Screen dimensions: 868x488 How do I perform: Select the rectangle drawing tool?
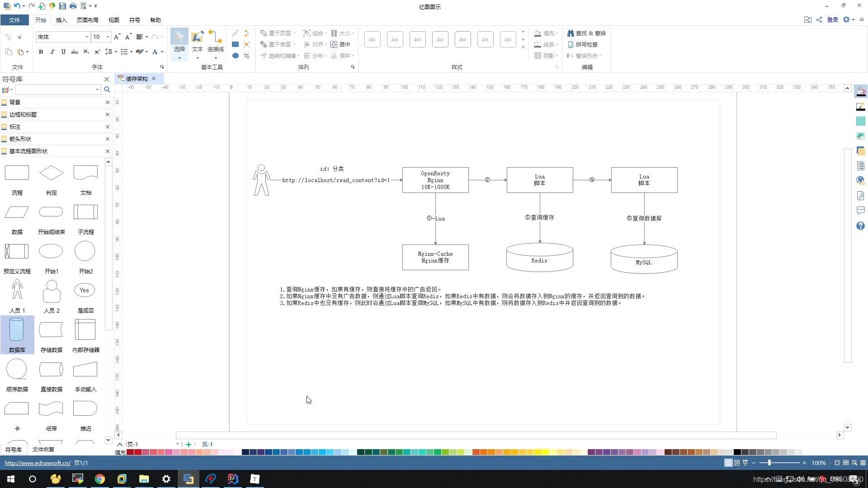coord(235,44)
